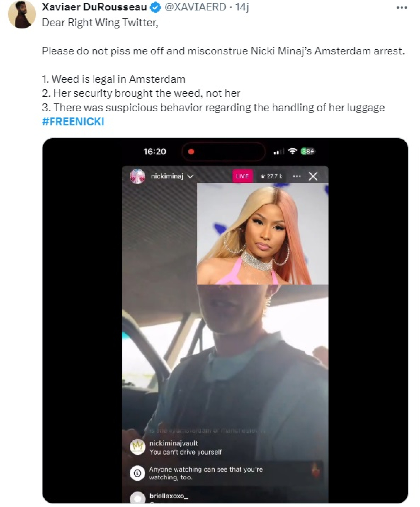Screen dimensions: 420x507
Task: Open the #FREENICKI hashtag
Action: click(x=73, y=122)
